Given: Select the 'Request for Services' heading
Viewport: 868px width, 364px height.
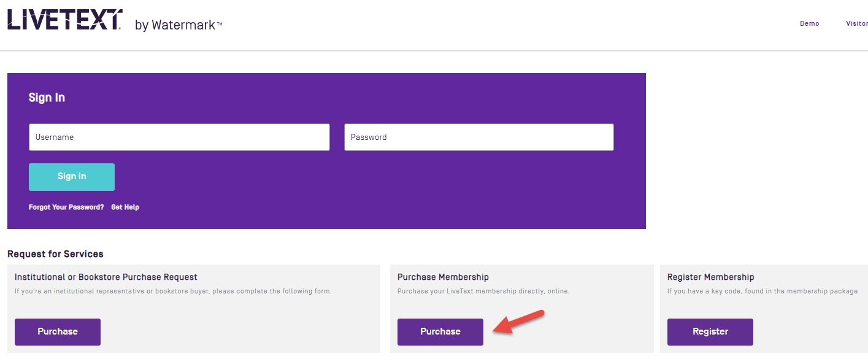Looking at the screenshot, I should coord(55,254).
